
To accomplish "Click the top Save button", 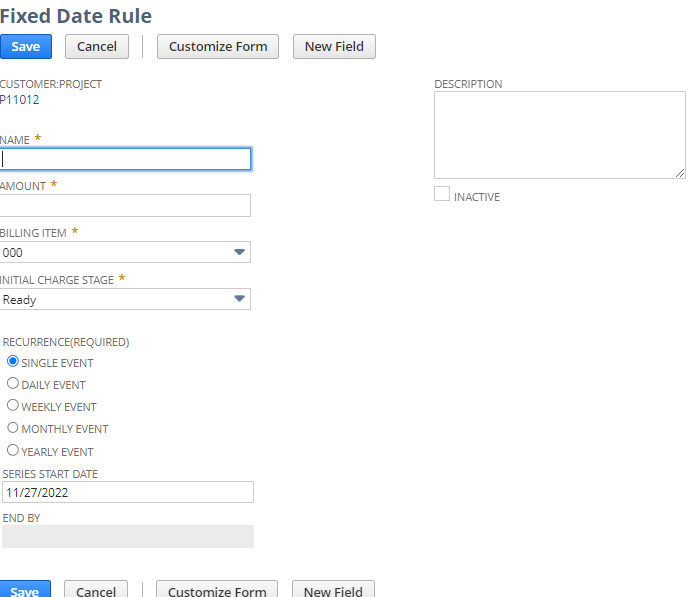I will 25,46.
